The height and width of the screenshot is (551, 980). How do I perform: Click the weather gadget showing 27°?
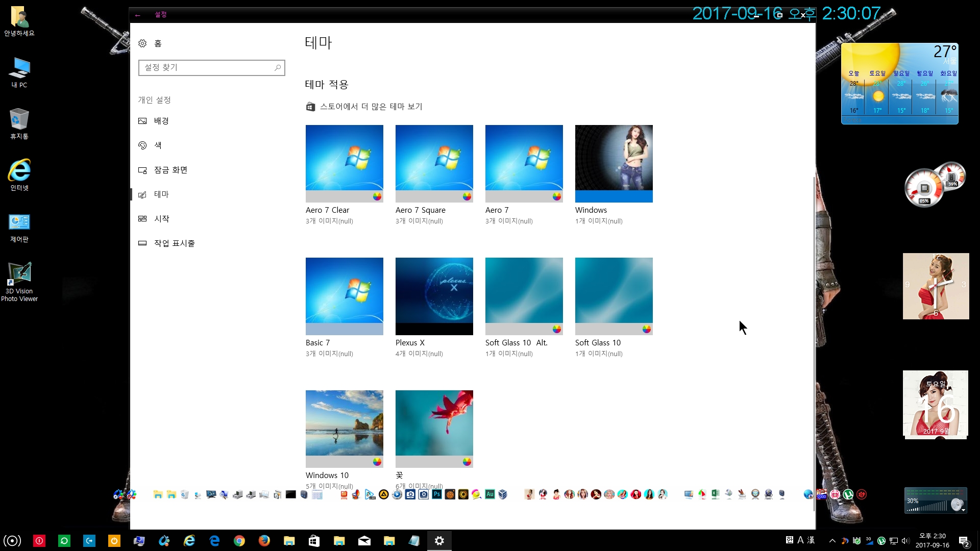click(x=900, y=83)
